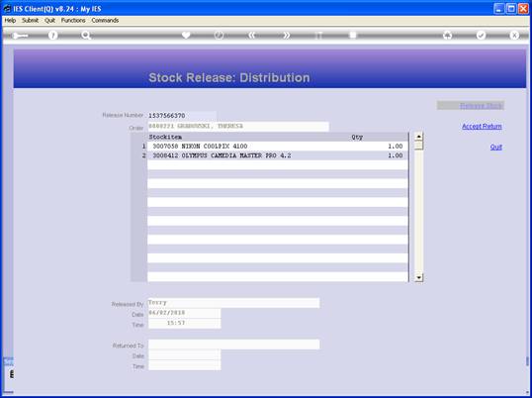Click the stock list scroll down arrow

(x=418, y=278)
